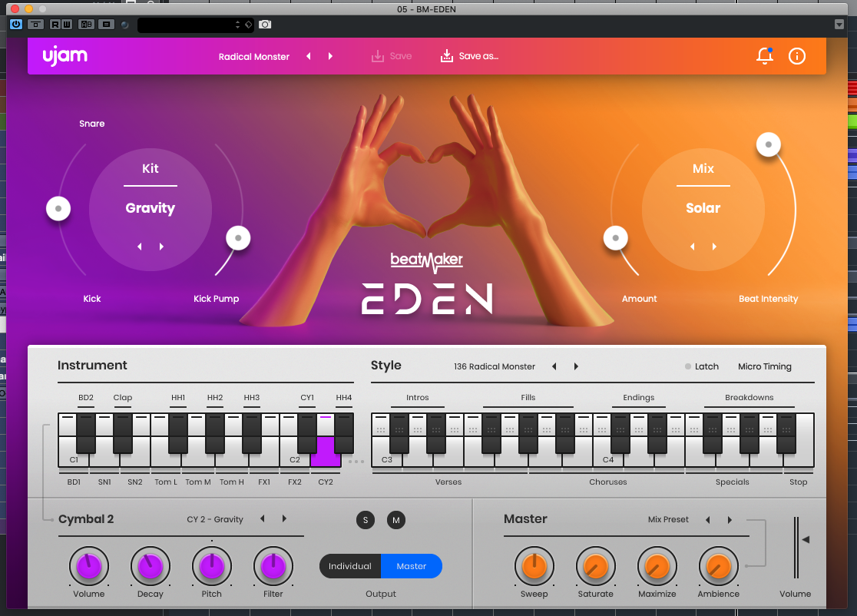The height and width of the screenshot is (616, 857).
Task: Click the Save as download icon
Action: (x=447, y=56)
